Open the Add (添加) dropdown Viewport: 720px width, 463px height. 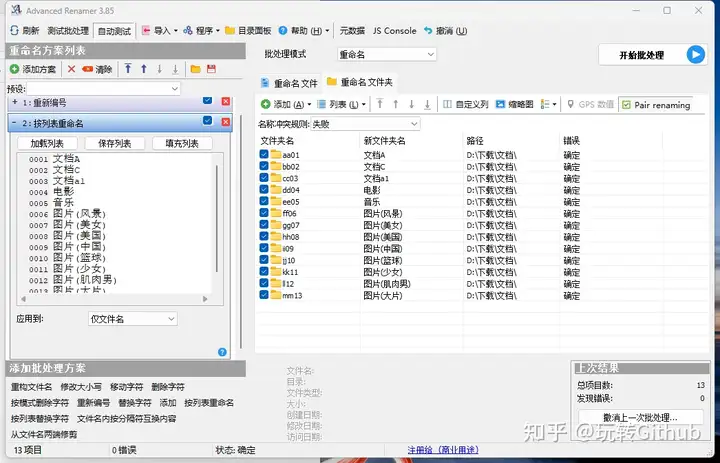(x=286, y=105)
